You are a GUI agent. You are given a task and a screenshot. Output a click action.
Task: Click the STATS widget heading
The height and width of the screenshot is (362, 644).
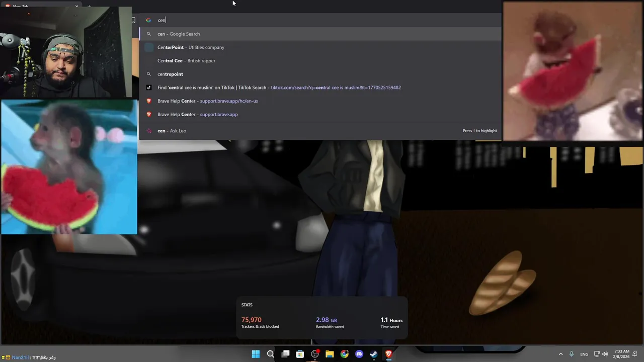[x=247, y=305]
